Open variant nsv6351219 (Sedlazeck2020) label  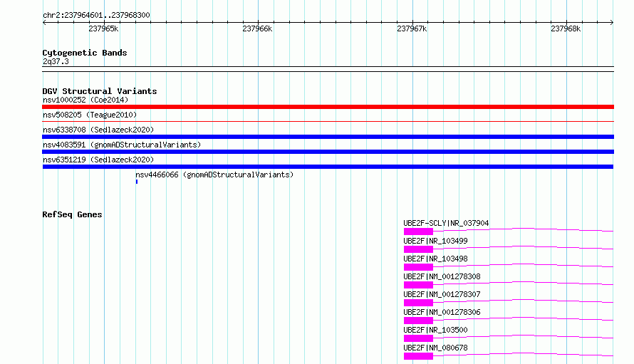tap(98, 160)
